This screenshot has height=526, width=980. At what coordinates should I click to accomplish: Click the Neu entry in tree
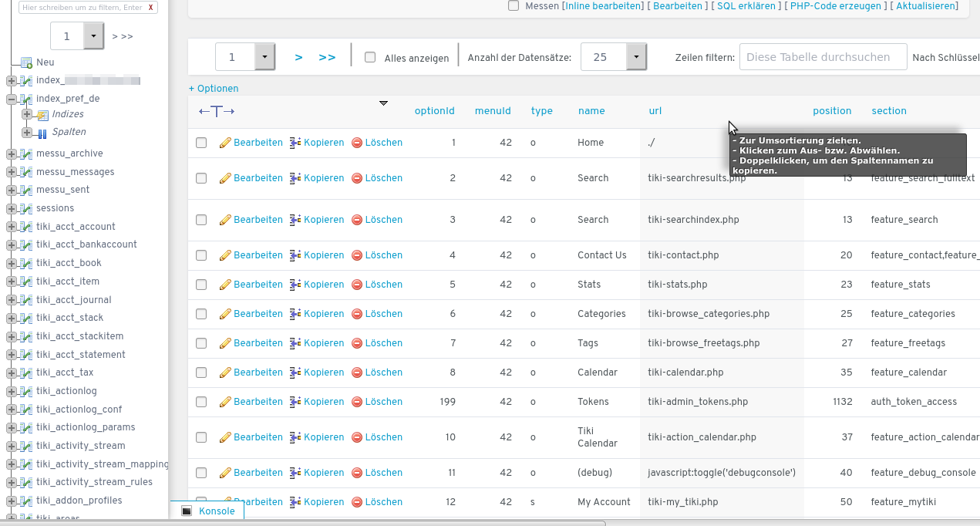point(45,62)
